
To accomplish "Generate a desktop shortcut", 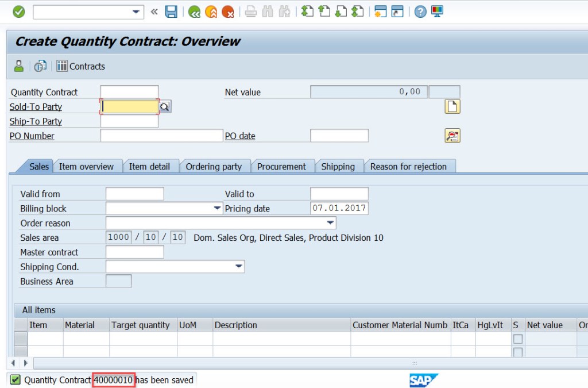I will pos(396,13).
